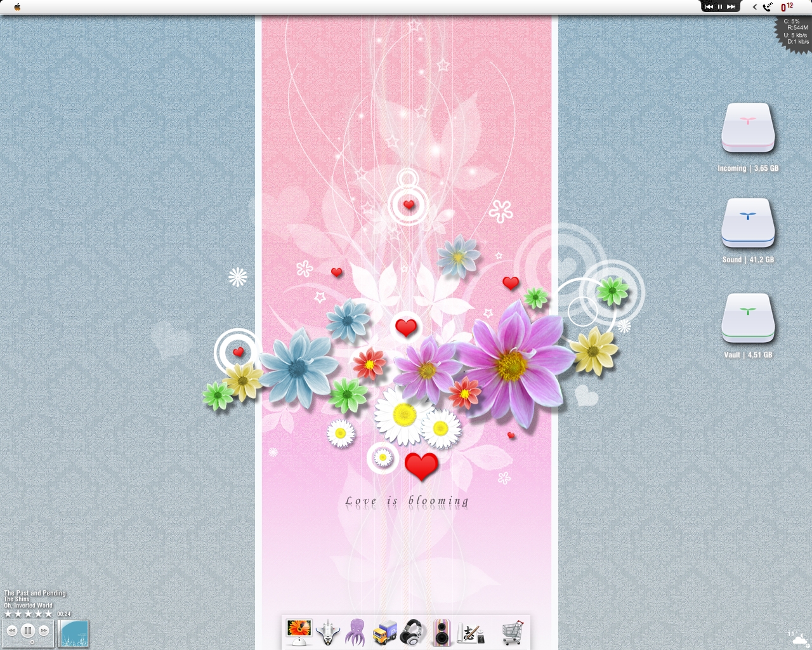This screenshot has height=650, width=812.
Task: Click rewind button in desktop music widget
Action: coord(11,630)
